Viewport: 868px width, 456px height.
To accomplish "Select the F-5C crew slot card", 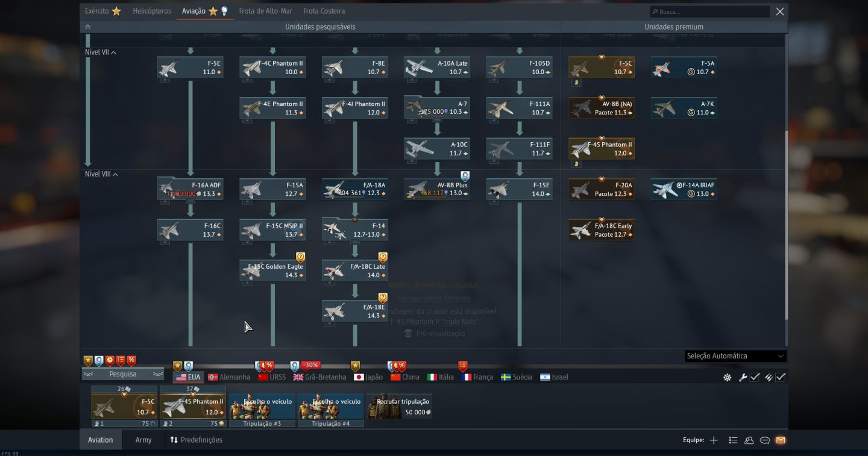I will tap(124, 407).
